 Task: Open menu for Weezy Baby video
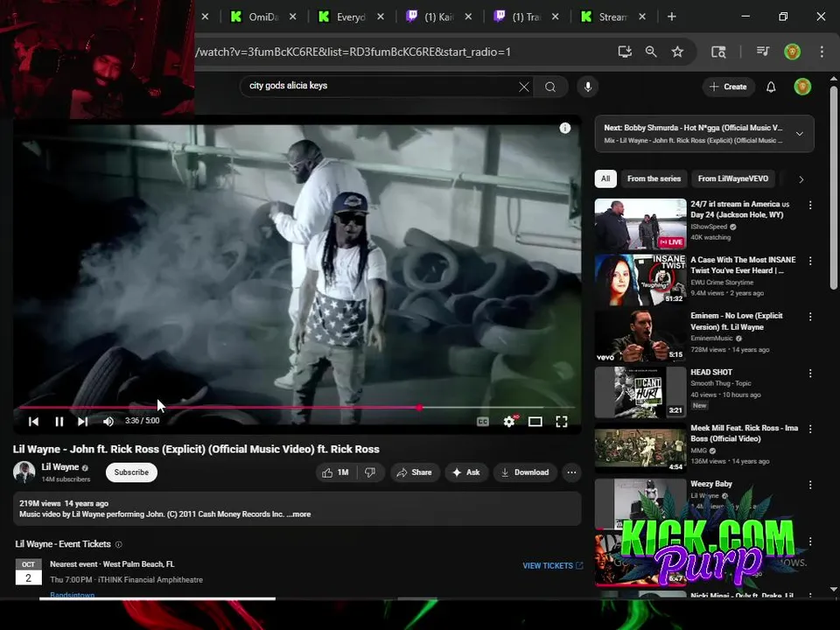click(810, 485)
